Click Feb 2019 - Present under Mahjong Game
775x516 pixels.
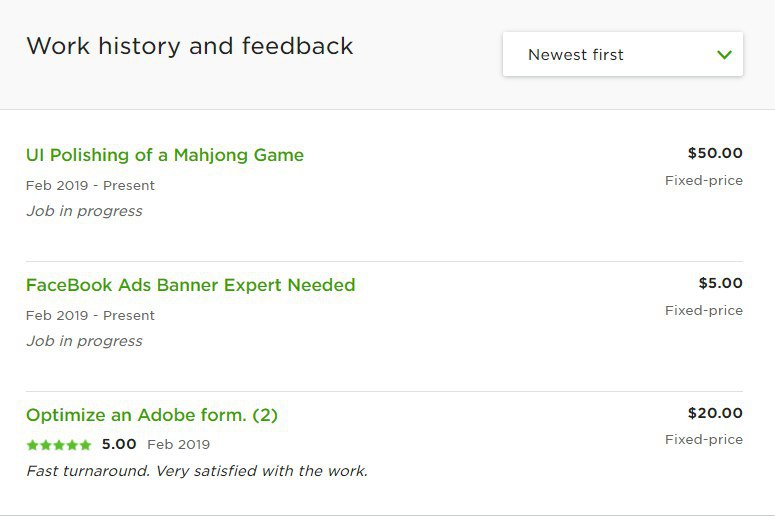point(90,186)
